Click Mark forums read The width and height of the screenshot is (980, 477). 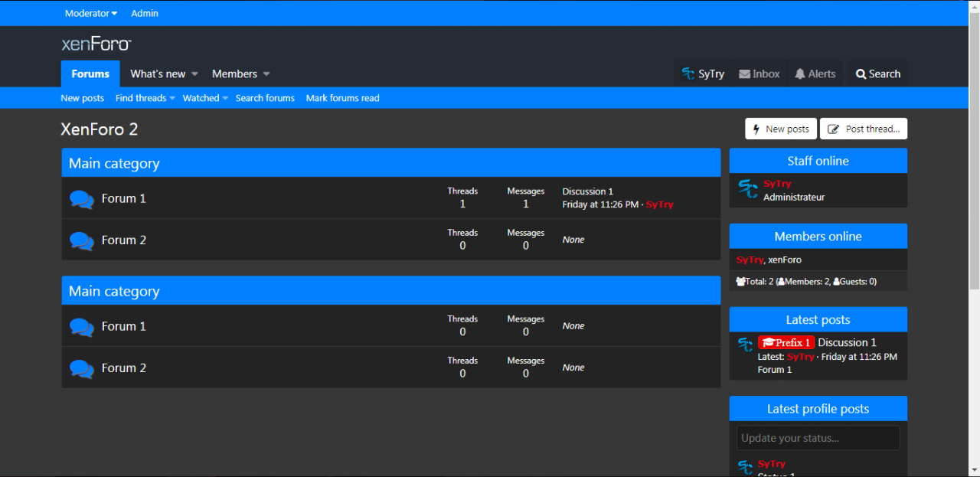point(343,98)
